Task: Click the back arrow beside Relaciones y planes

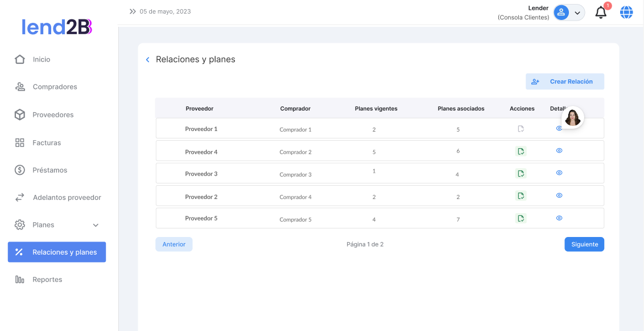Action: click(148, 60)
